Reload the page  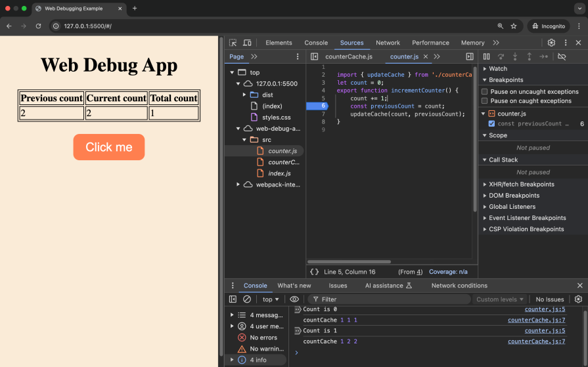(38, 26)
